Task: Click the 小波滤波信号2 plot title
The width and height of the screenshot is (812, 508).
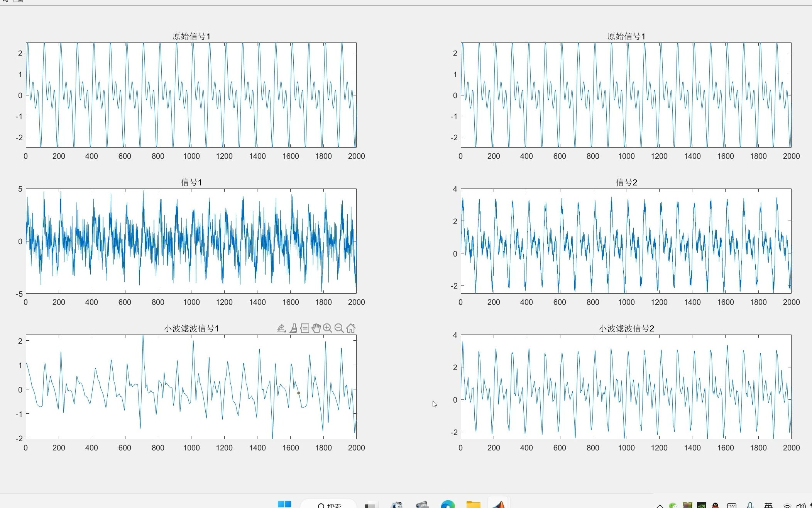Action: 626,328
